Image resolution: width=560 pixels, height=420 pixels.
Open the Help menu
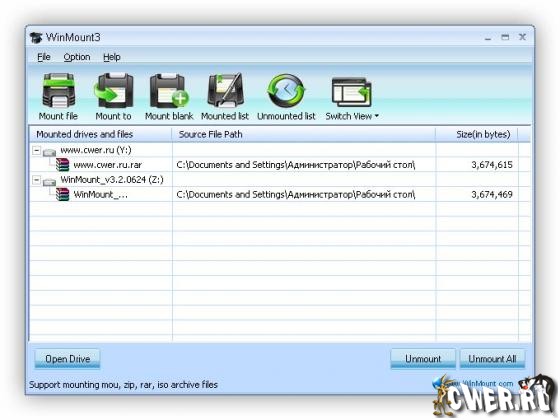pos(111,57)
